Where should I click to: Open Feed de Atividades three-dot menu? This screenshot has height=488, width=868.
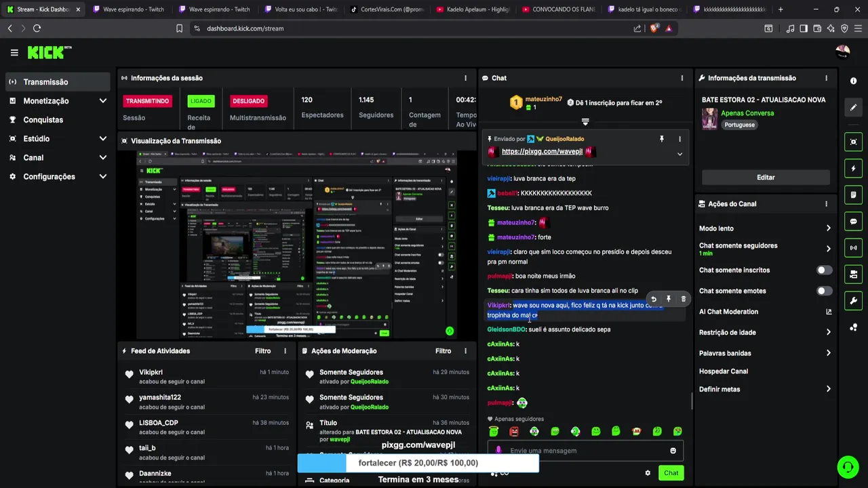(x=285, y=351)
